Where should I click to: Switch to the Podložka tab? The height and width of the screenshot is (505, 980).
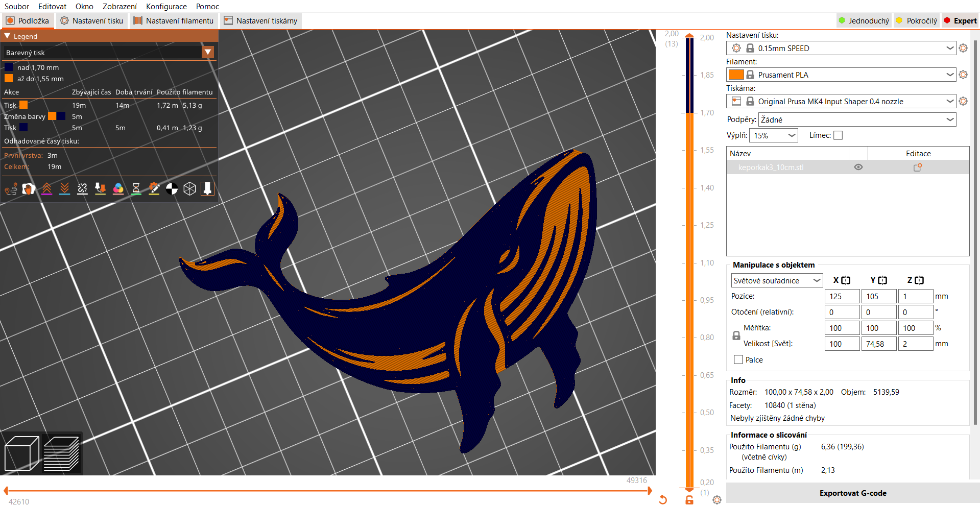28,21
